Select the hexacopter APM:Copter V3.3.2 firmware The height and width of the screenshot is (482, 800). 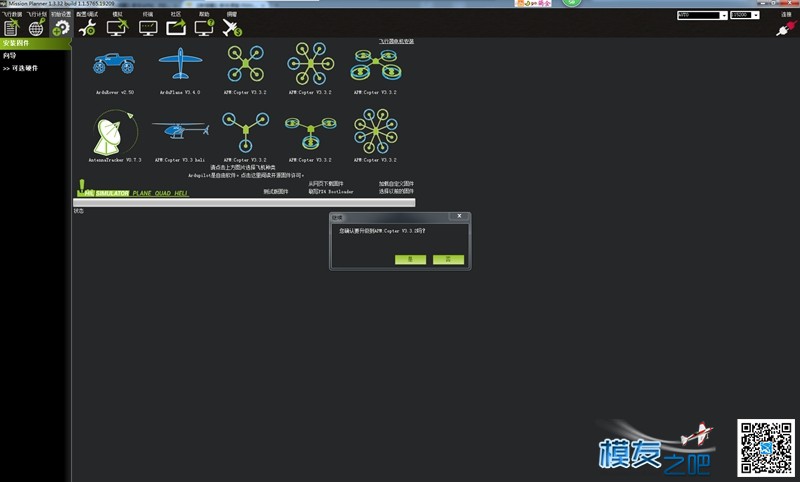tap(311, 63)
